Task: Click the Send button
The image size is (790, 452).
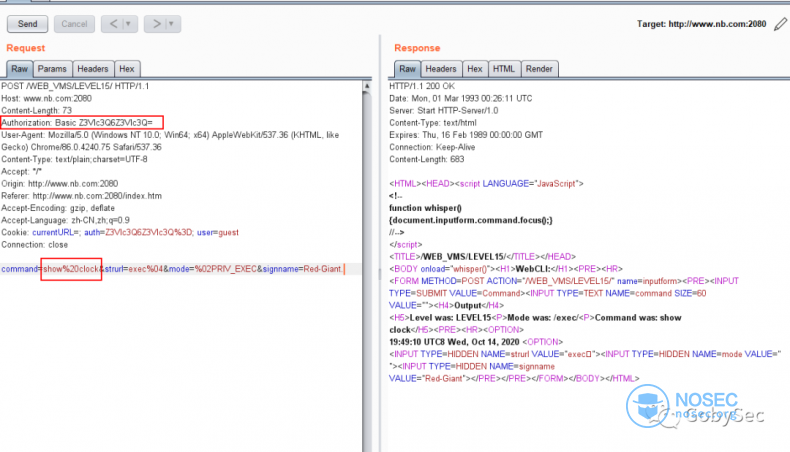Action: tap(28, 24)
